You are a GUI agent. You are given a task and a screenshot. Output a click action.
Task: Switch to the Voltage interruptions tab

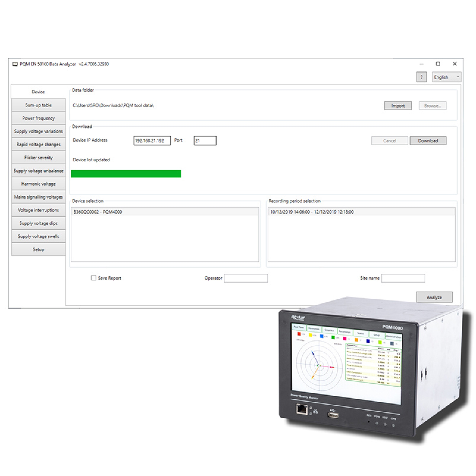click(x=38, y=210)
